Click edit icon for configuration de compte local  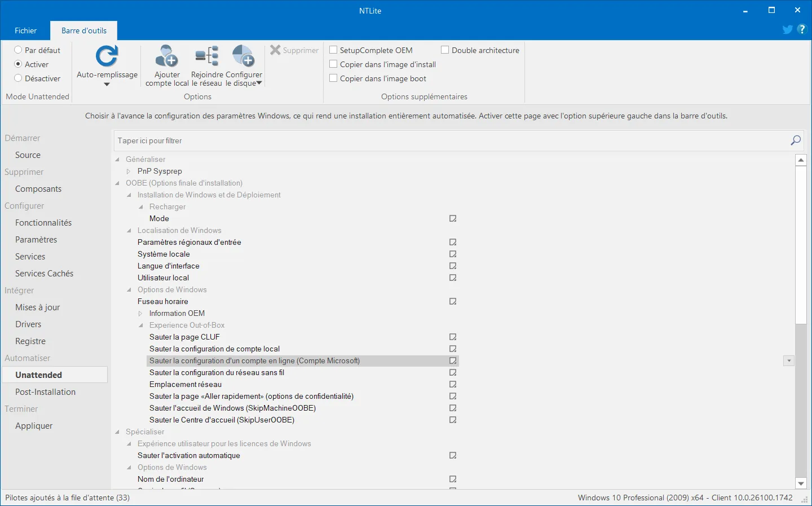tap(453, 349)
